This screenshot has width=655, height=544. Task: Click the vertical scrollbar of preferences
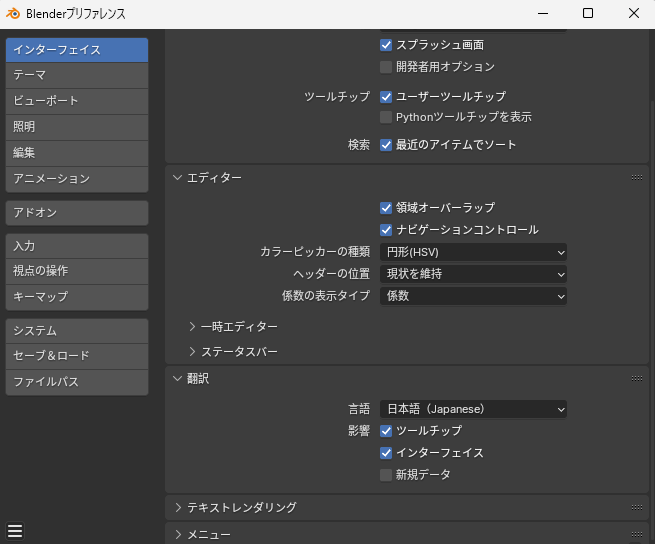[x=652, y=321]
